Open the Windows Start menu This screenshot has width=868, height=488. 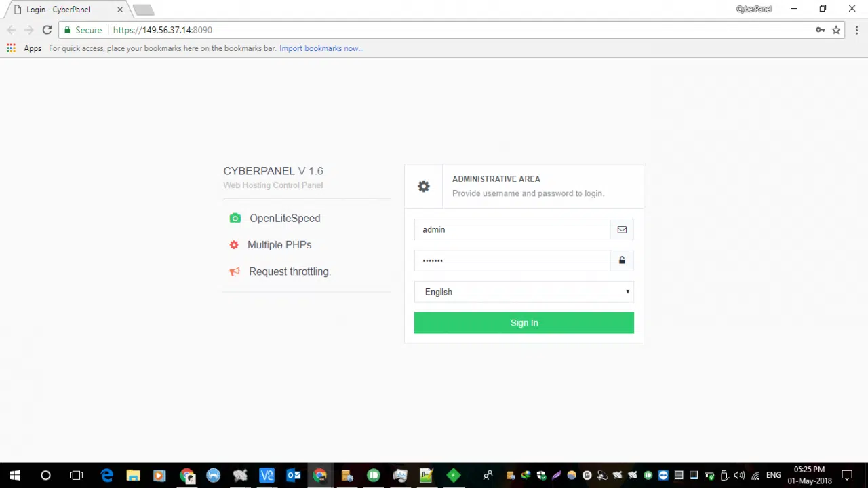(15, 476)
